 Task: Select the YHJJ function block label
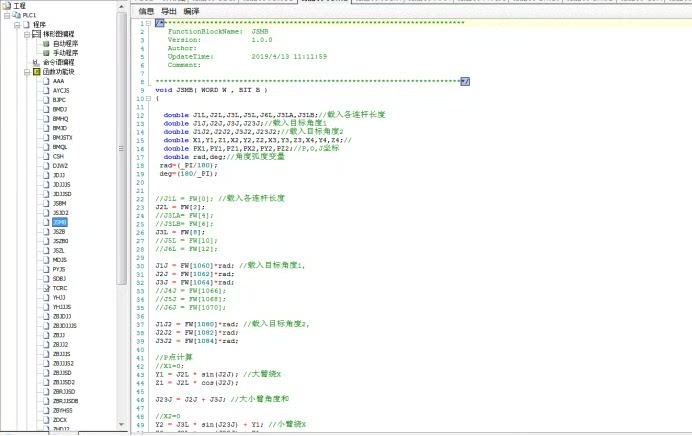click(x=59, y=297)
